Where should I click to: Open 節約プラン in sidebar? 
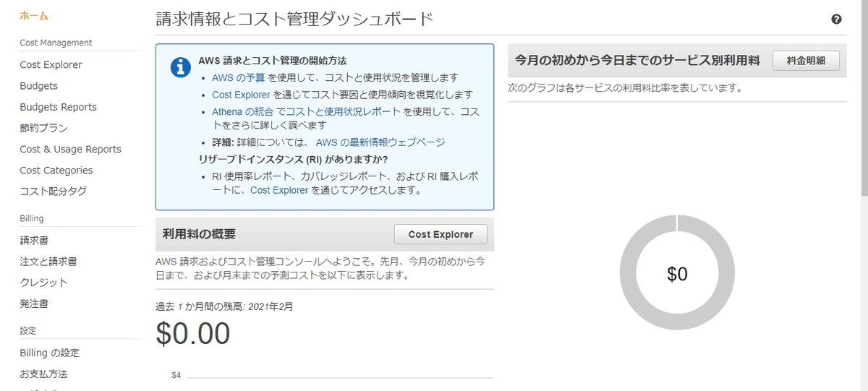point(43,128)
